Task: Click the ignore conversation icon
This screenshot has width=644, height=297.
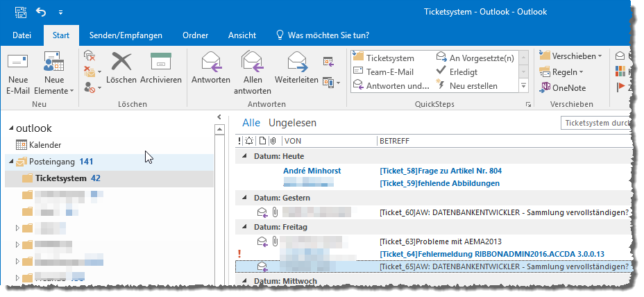Action: (90, 56)
